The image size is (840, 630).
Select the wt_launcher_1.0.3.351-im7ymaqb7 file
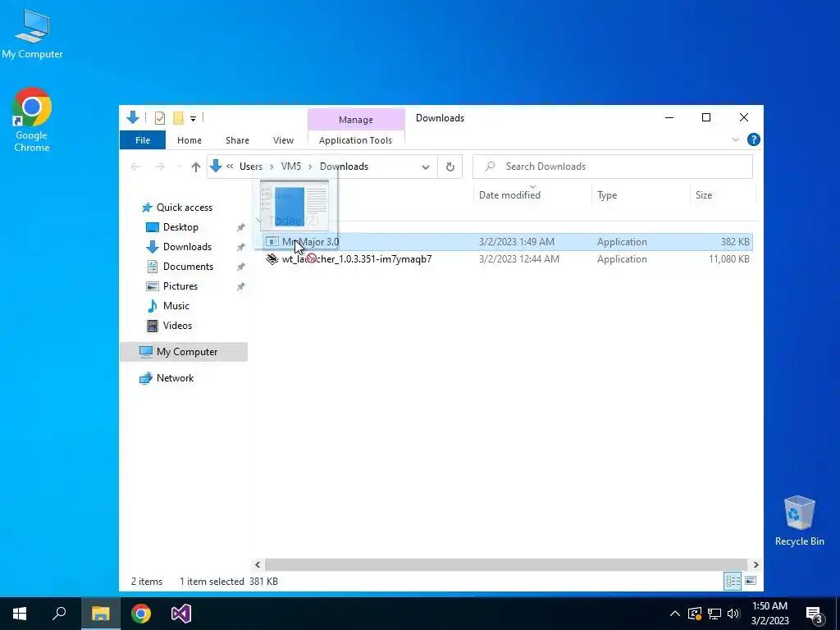(357, 259)
